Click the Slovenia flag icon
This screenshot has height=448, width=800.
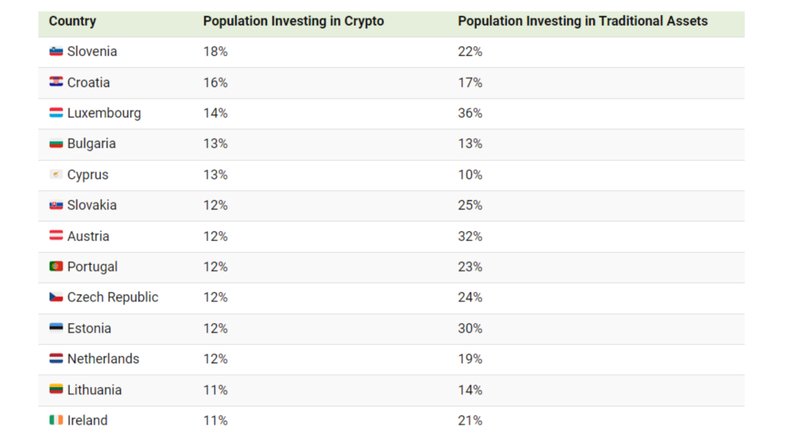click(x=56, y=51)
